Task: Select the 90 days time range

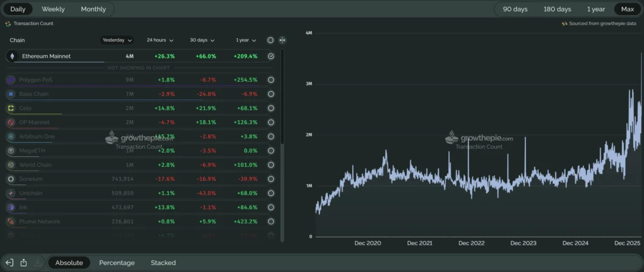Action: point(515,9)
